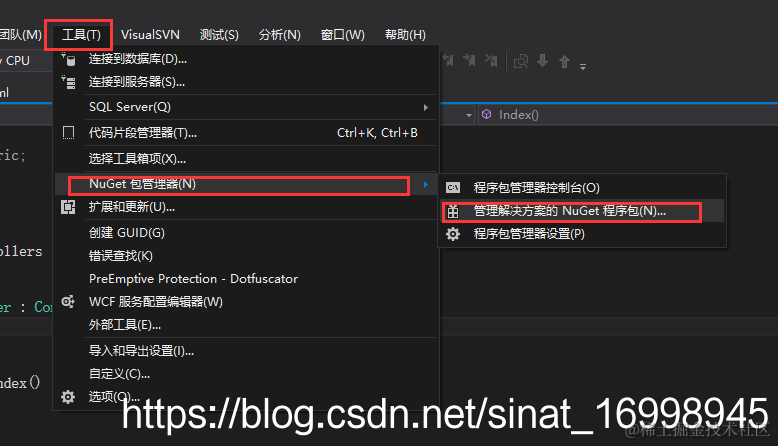Image resolution: width=778 pixels, height=446 pixels.
Task: Click the package manager console icon
Action: [x=453, y=188]
